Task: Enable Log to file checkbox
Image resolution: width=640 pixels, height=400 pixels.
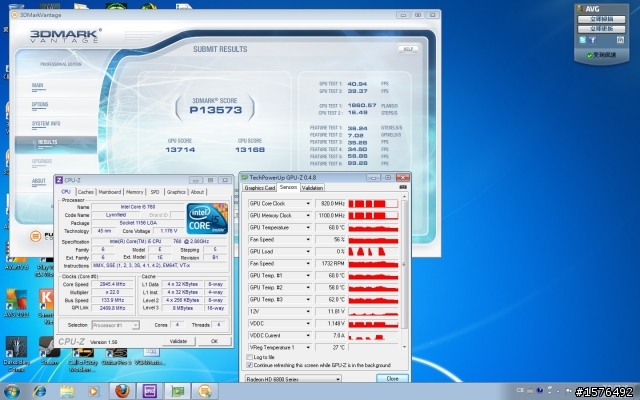Action: (249, 357)
